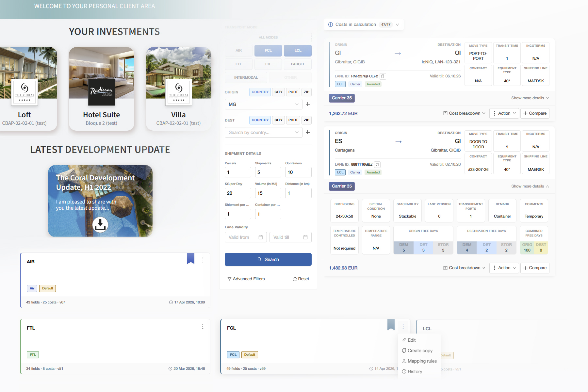Enable INTERMODAL transport mode
The height and width of the screenshot is (392, 588).
(246, 77)
